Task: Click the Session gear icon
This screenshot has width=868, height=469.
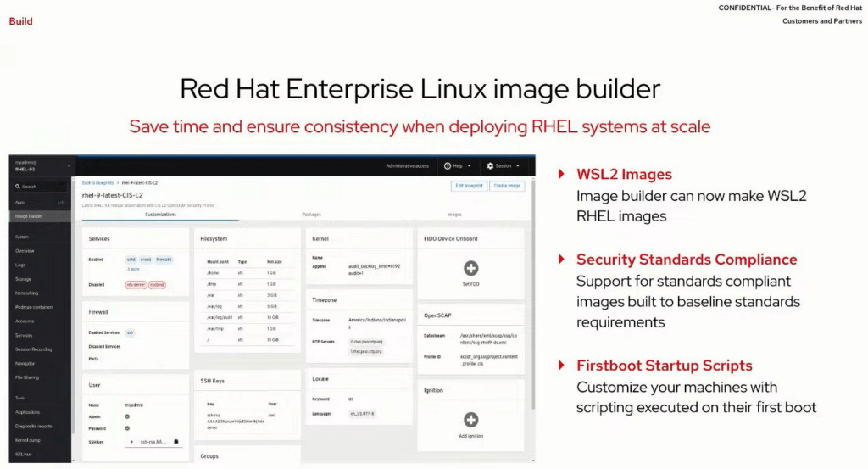Action: [x=490, y=165]
